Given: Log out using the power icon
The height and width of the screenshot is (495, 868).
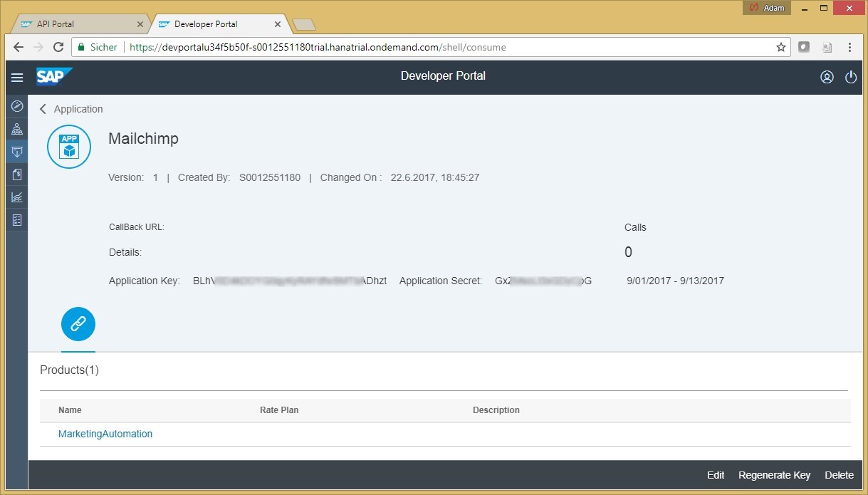Looking at the screenshot, I should pyautogui.click(x=851, y=77).
